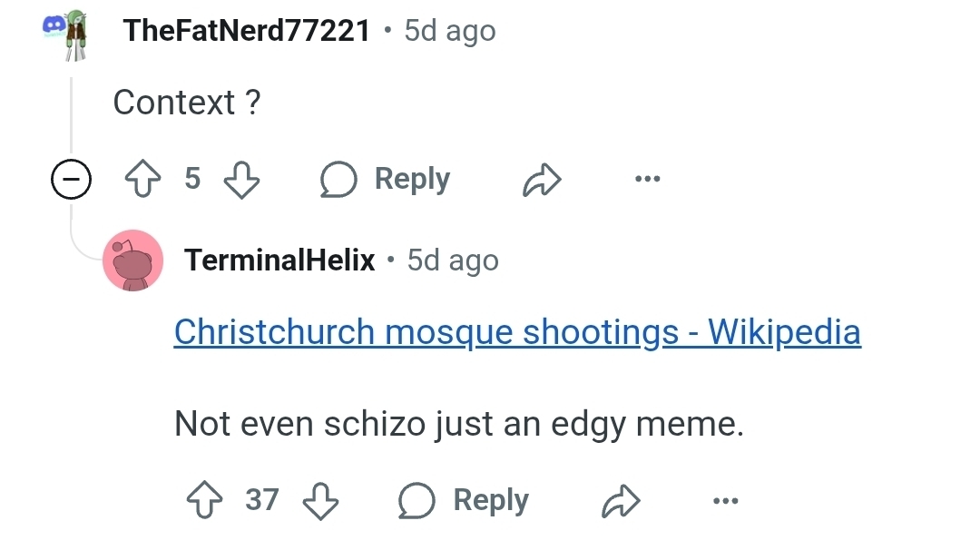
Task: Click '5d ago' timestamp on TerminalHelix's reply
Action: pyautogui.click(x=453, y=261)
